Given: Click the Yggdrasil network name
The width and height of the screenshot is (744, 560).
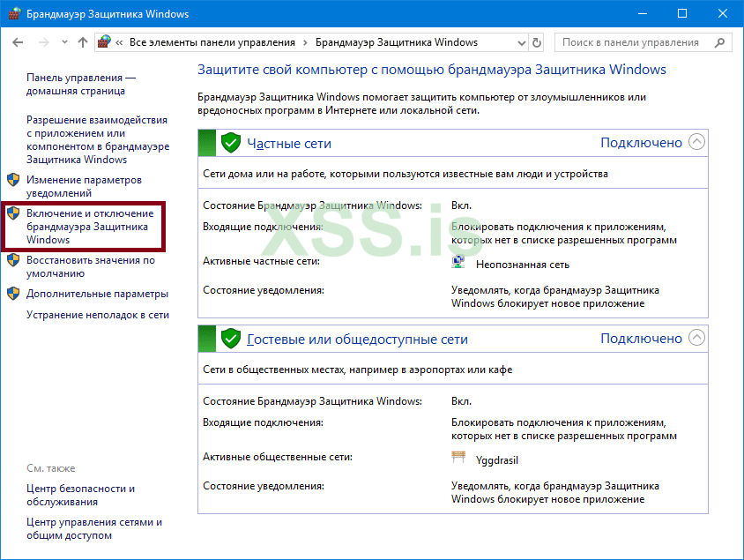Looking at the screenshot, I should tap(497, 460).
